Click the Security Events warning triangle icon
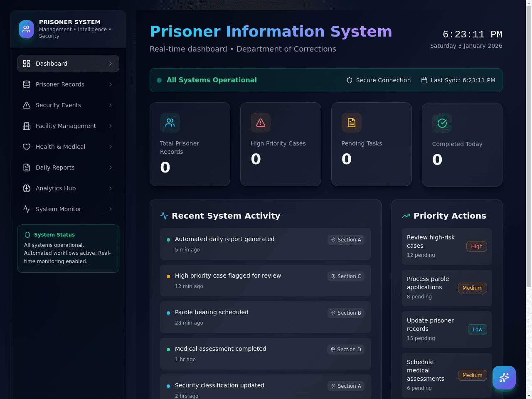Screen dimensions: 532x399 tap(27, 105)
